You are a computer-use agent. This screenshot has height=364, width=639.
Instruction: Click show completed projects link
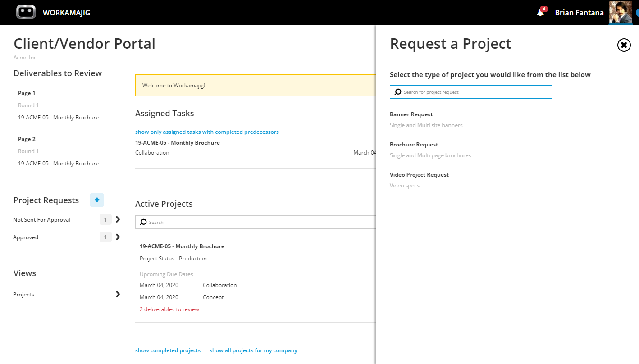point(168,350)
